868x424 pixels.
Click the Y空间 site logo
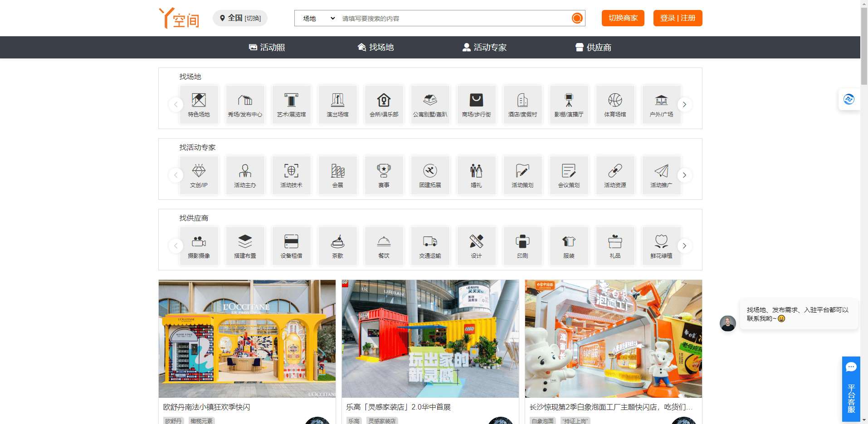[x=179, y=18]
